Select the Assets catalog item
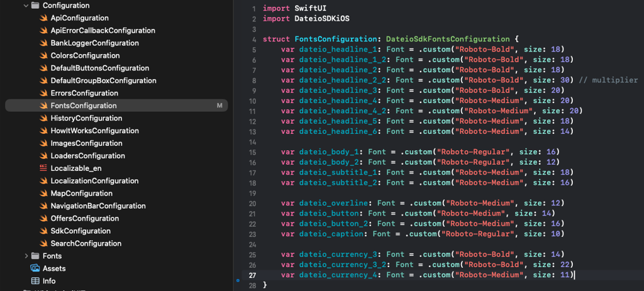The image size is (644, 291). tap(54, 268)
